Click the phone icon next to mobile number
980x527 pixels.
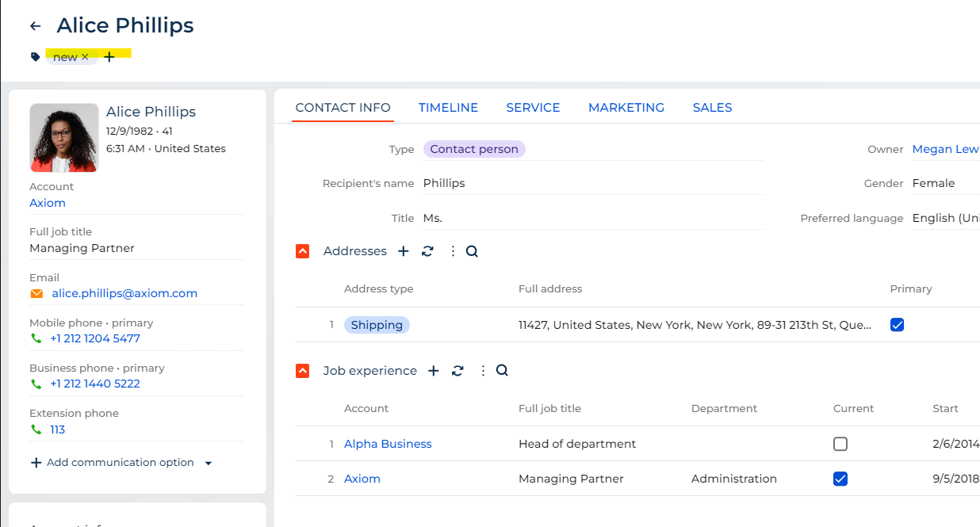click(36, 338)
